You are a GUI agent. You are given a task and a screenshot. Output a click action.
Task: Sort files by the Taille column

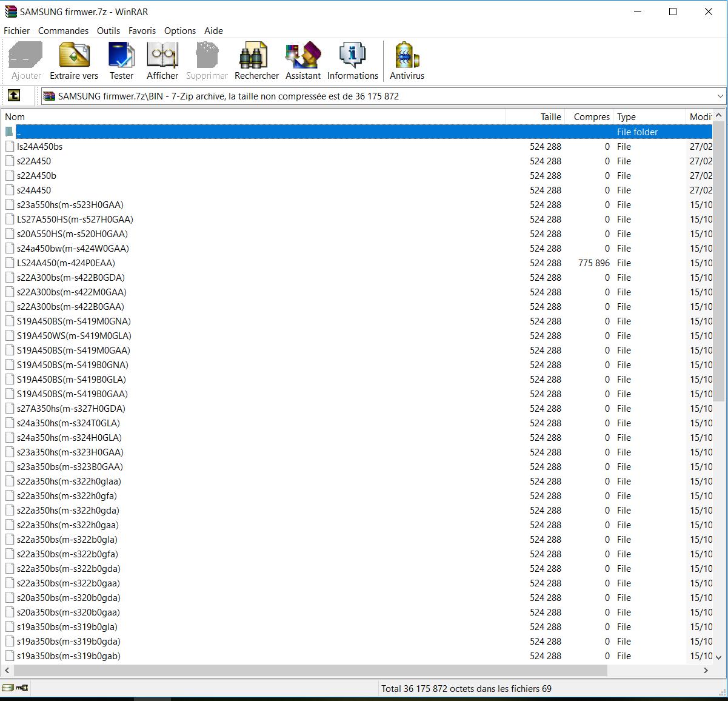pyautogui.click(x=550, y=116)
